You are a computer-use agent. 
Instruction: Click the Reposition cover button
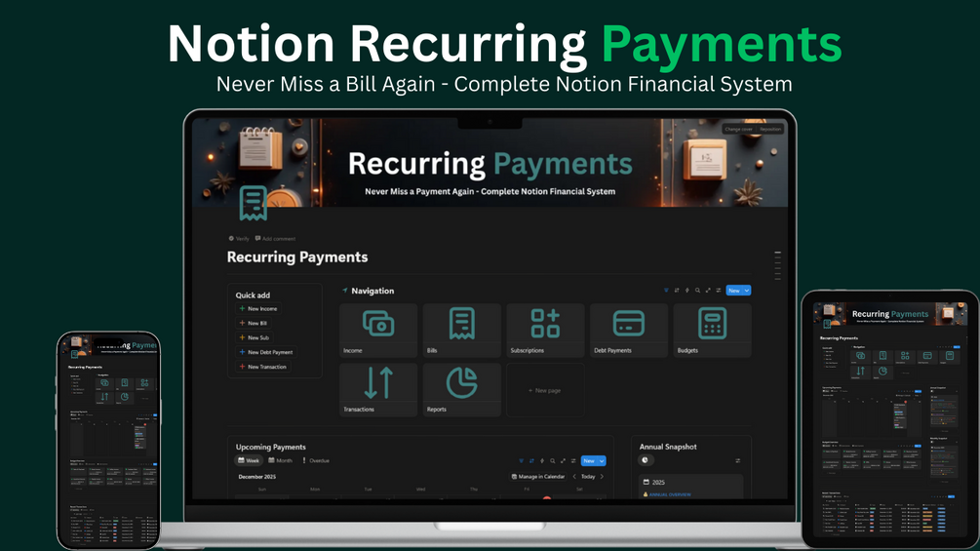pyautogui.click(x=770, y=130)
